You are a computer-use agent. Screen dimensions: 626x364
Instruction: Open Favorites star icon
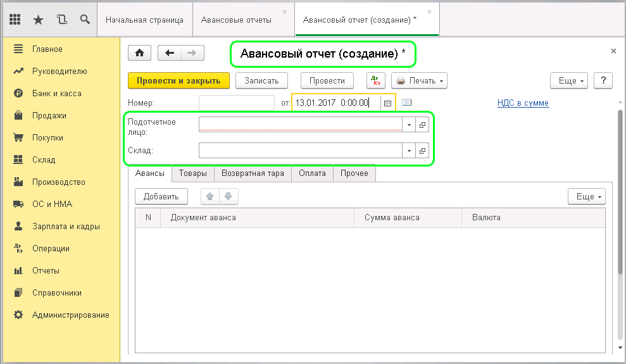(38, 20)
